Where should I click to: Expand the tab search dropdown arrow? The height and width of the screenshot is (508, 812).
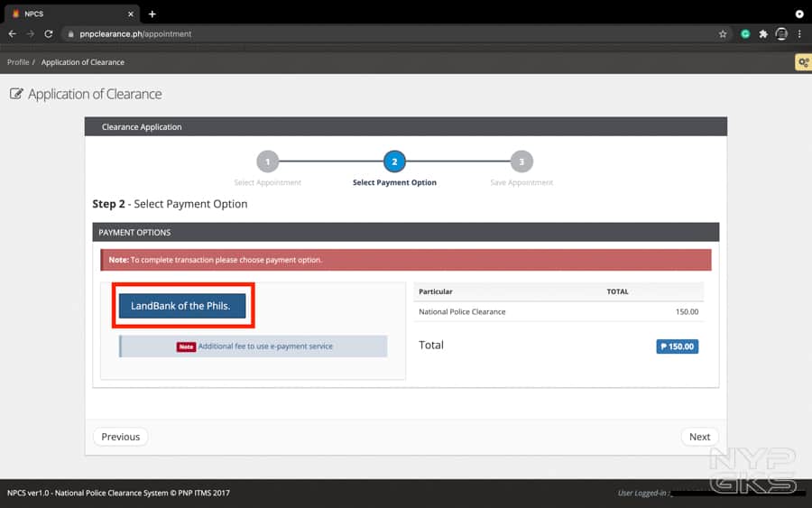[x=799, y=14]
